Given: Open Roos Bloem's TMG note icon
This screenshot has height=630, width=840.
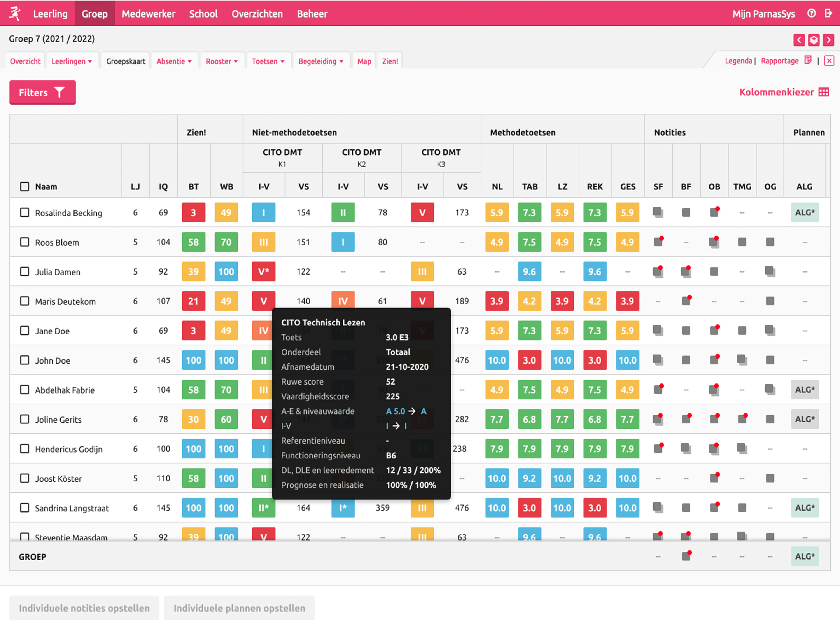Looking at the screenshot, I should click(742, 242).
